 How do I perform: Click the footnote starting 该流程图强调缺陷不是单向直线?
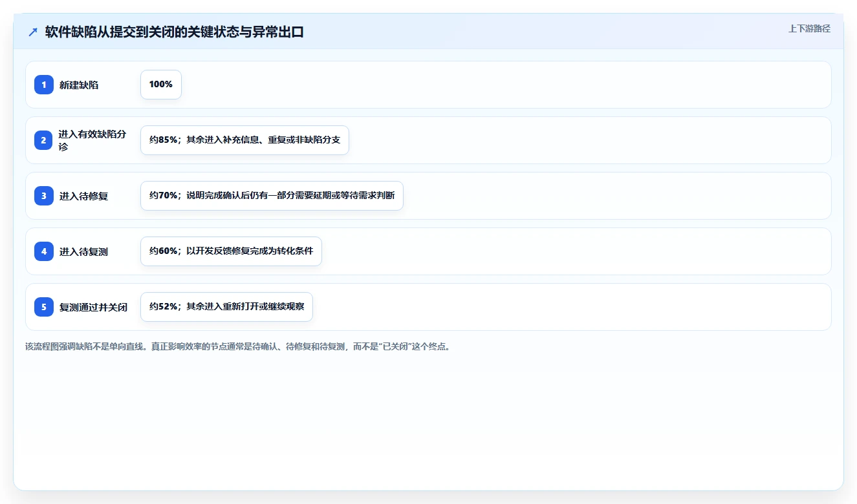(x=238, y=346)
